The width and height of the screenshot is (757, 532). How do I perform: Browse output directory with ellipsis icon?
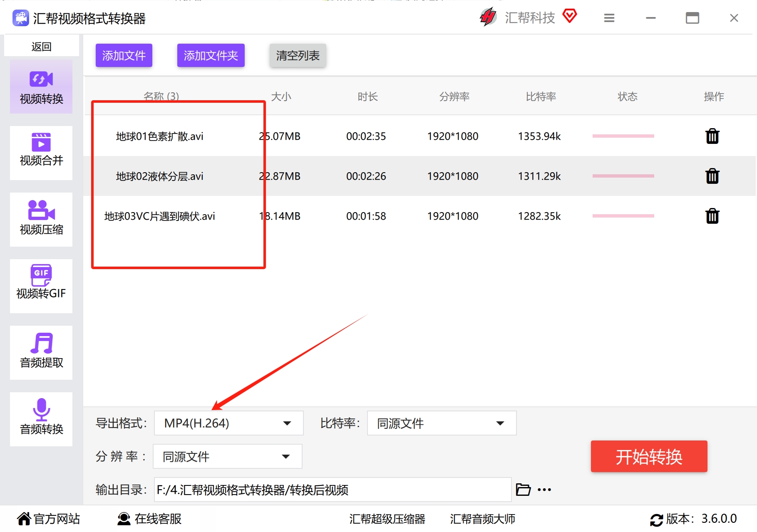tap(544, 490)
